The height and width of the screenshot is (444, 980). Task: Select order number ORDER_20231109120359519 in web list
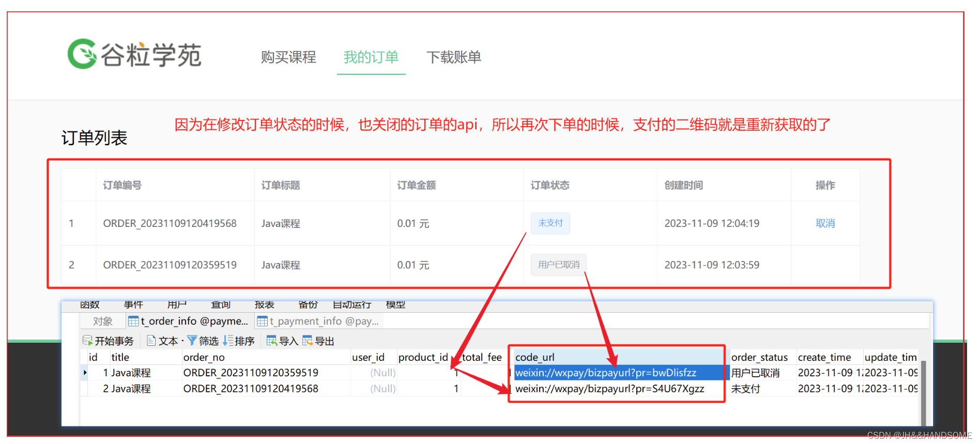tap(170, 265)
